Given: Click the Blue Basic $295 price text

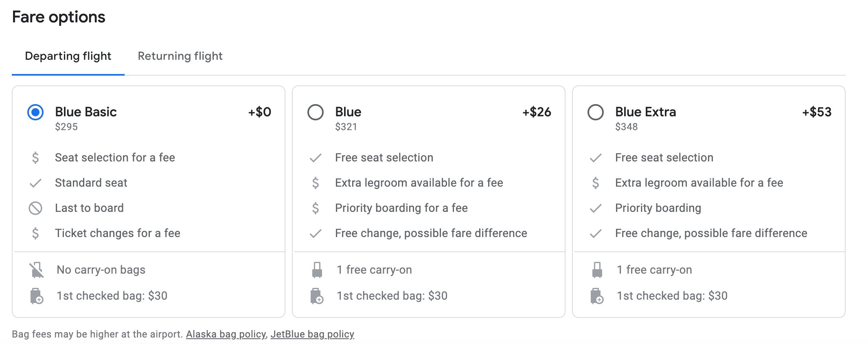Looking at the screenshot, I should tap(66, 127).
